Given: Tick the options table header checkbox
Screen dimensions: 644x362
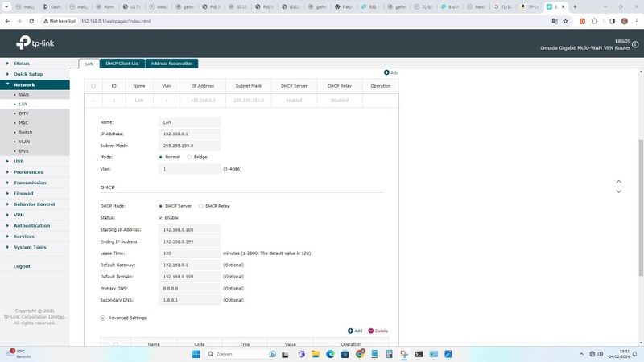Looking at the screenshot, I should click(116, 344).
